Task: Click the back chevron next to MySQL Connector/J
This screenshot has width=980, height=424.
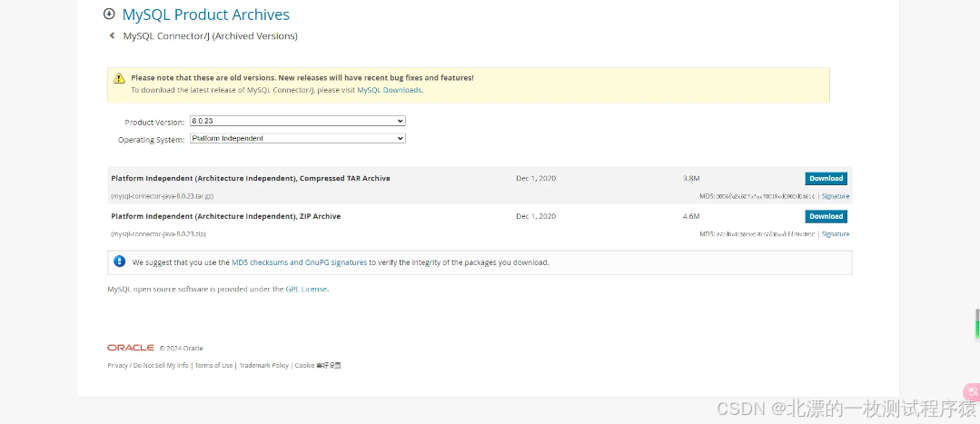Action: (x=112, y=36)
